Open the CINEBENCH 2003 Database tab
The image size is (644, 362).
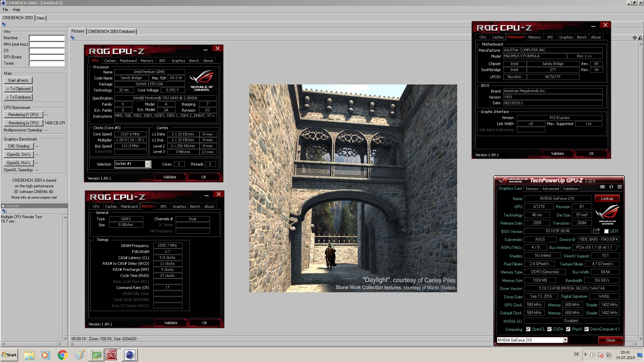click(111, 32)
